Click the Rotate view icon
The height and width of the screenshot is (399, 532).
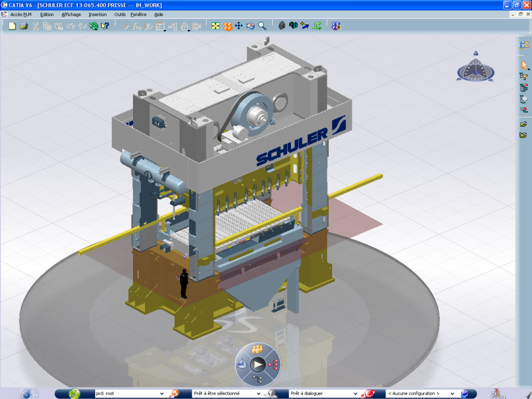(x=250, y=26)
